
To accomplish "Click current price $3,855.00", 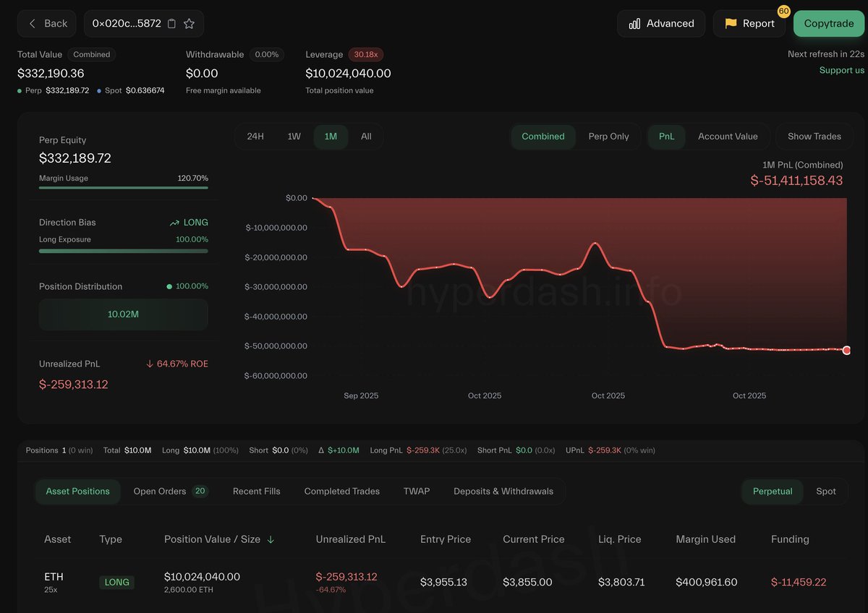I will (528, 582).
